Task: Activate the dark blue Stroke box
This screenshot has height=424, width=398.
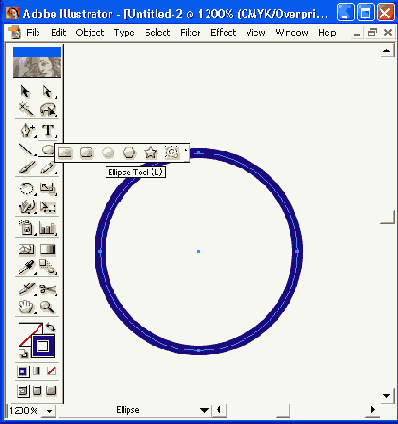Action: pyautogui.click(x=43, y=346)
